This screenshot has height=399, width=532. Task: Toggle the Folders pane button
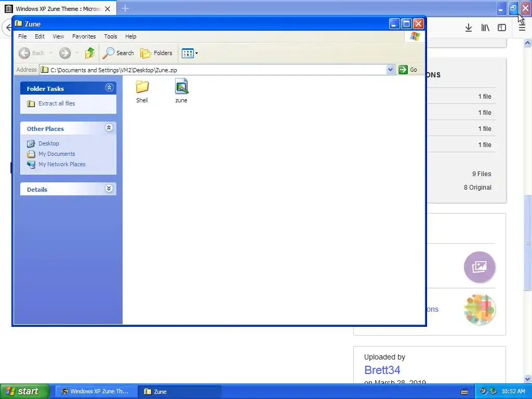pyautogui.click(x=156, y=53)
